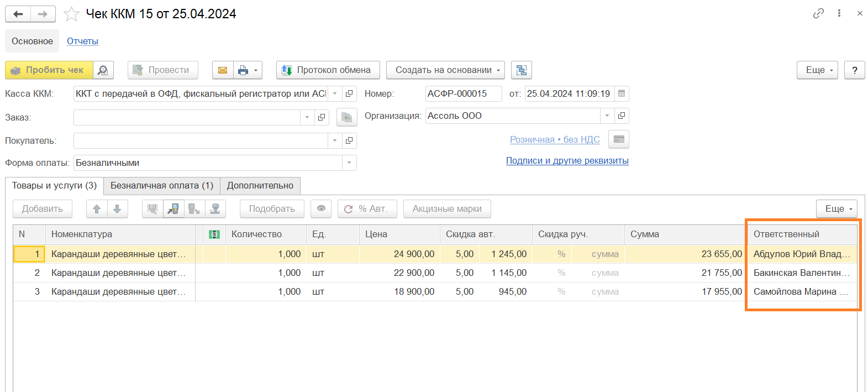The width and height of the screenshot is (868, 392).
Task: Move row up with arrow icon
Action: (97, 209)
